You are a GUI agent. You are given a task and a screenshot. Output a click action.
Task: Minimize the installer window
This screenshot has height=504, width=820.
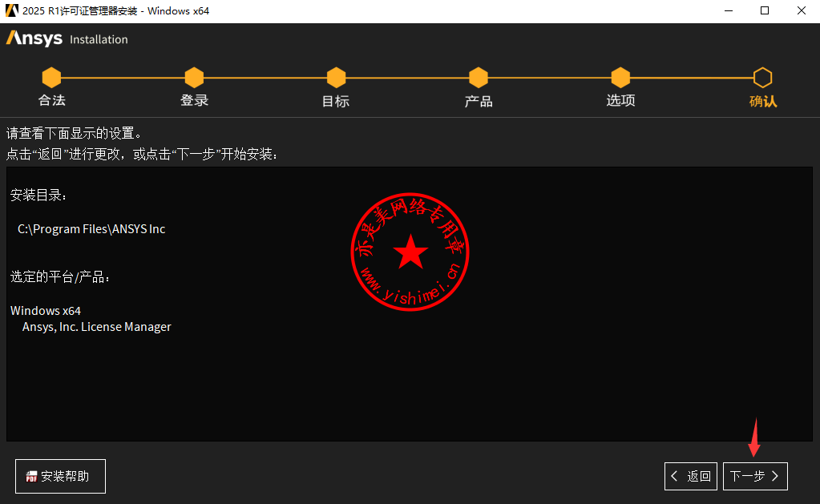729,10
